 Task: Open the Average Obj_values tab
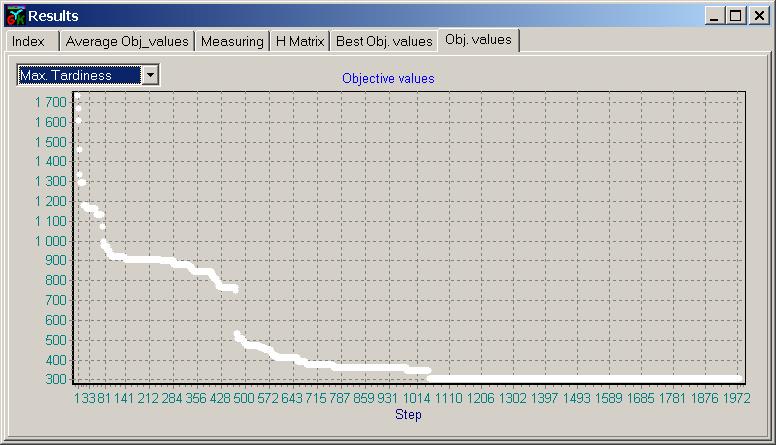click(127, 41)
